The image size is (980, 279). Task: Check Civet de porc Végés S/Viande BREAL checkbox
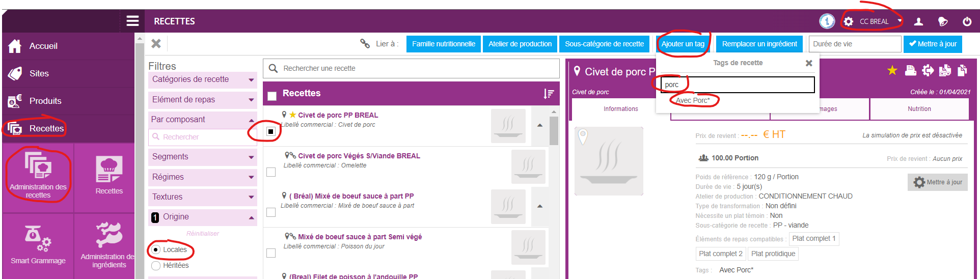tap(271, 172)
